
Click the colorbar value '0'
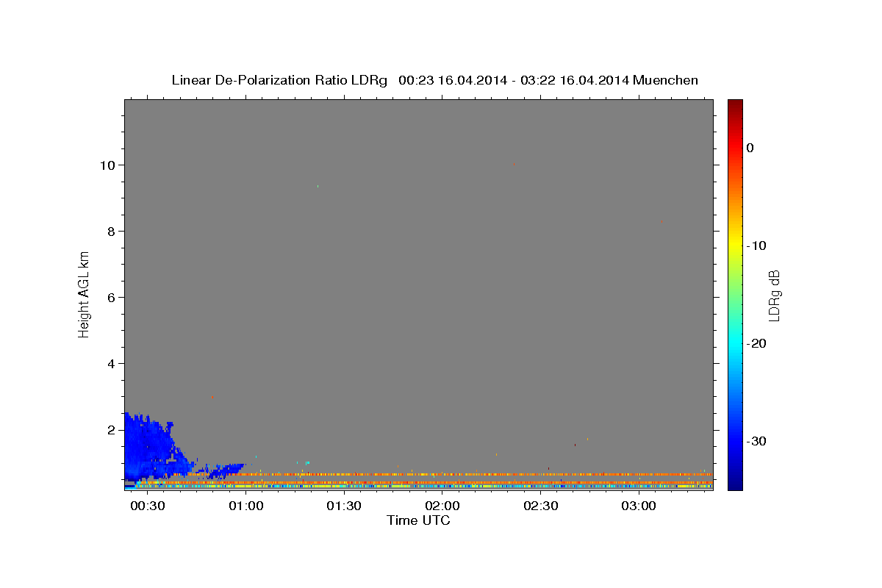(x=750, y=148)
